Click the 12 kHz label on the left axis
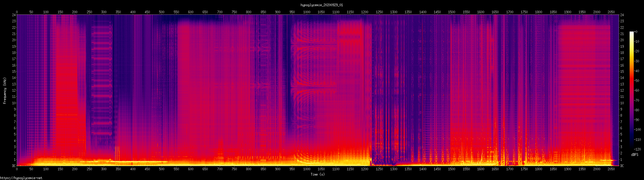Viewport: 644px width, 180px height. click(x=14, y=90)
